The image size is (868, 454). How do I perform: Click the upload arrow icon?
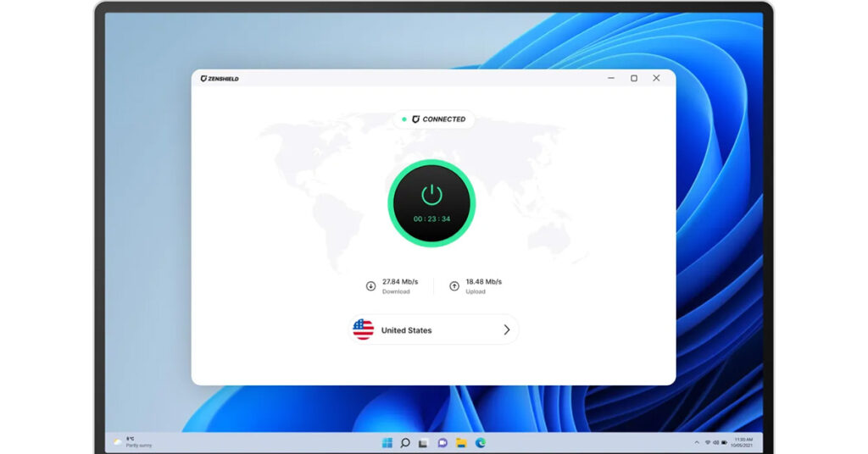tap(454, 286)
